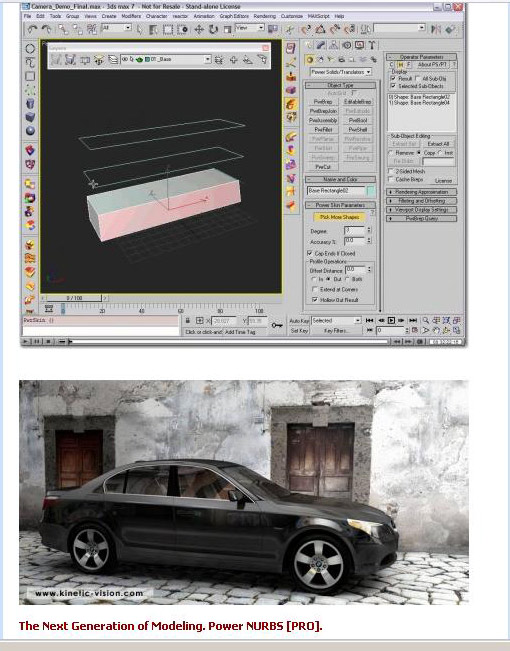Open the Hierarchy command panel tab

pyautogui.click(x=333, y=45)
